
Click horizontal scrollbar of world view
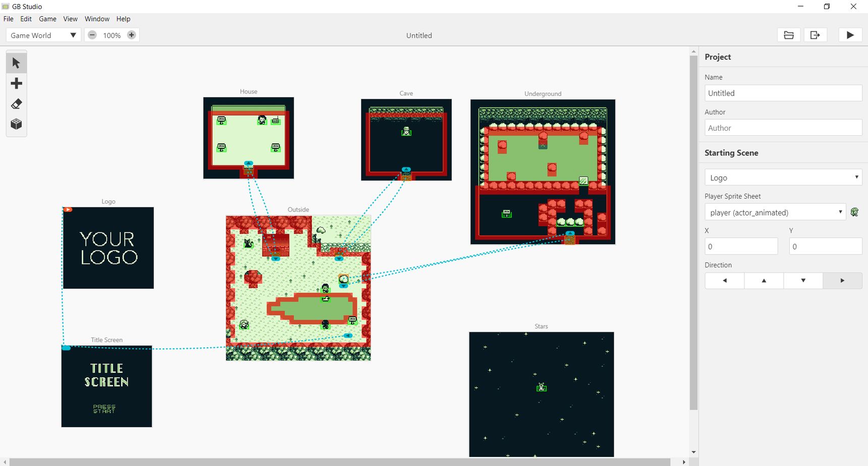tap(340, 462)
